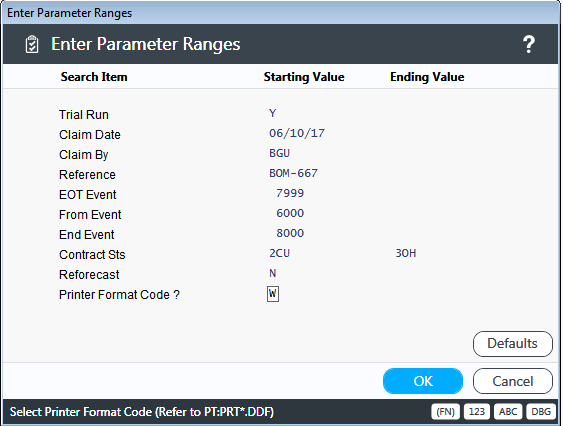This screenshot has width=563, height=426.
Task: Select the Claim By value BGU
Action: [279, 153]
